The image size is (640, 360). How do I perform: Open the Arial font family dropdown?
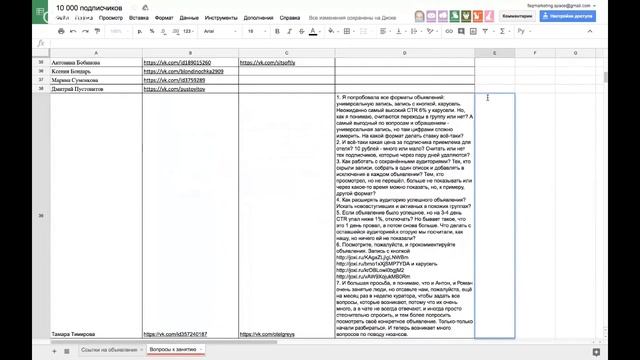click(x=220, y=31)
